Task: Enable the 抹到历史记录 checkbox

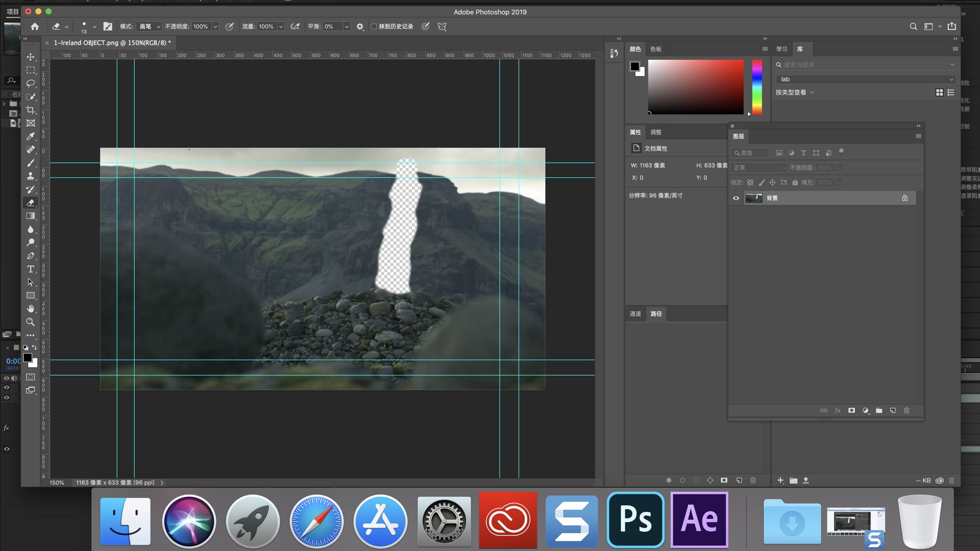Action: click(374, 27)
